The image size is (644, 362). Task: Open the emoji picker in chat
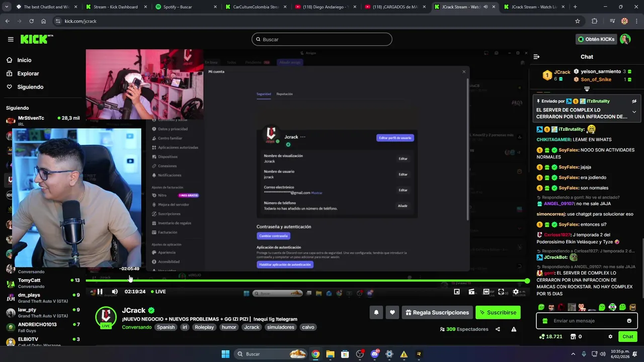[629, 321]
